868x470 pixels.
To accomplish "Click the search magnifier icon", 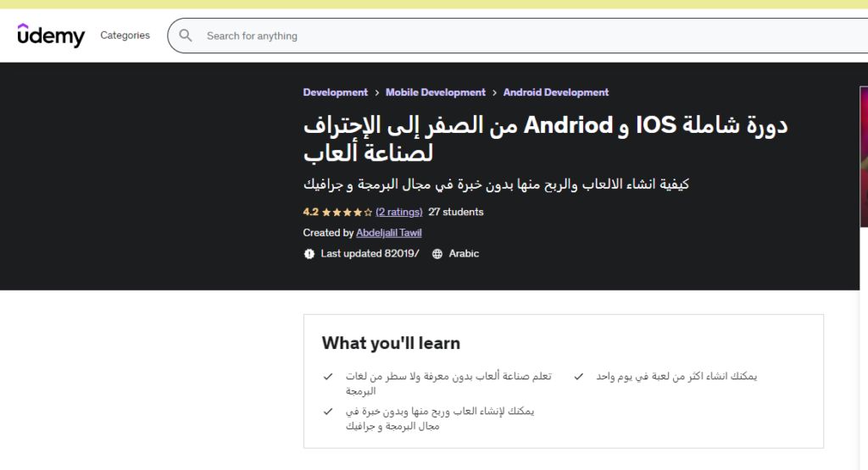I will pyautogui.click(x=186, y=36).
